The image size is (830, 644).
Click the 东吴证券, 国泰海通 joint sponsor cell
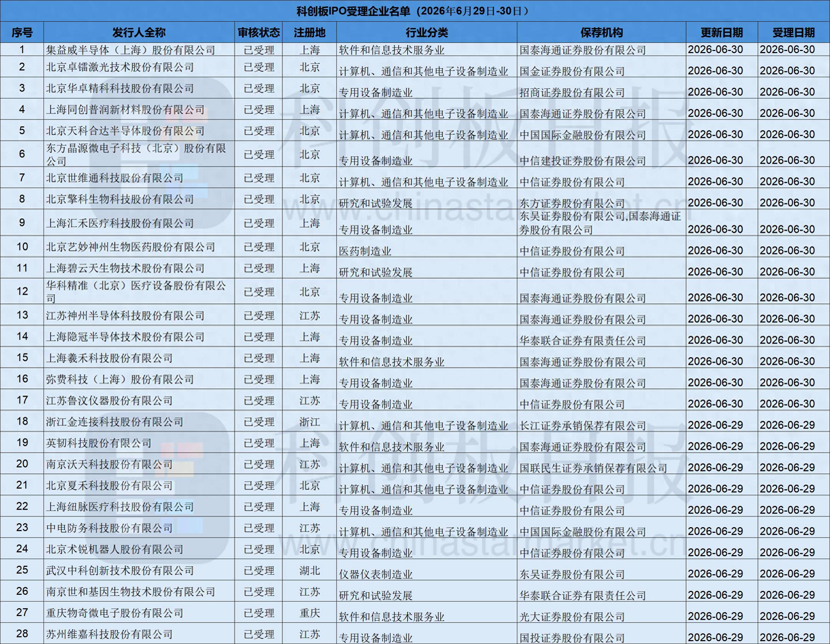point(601,223)
